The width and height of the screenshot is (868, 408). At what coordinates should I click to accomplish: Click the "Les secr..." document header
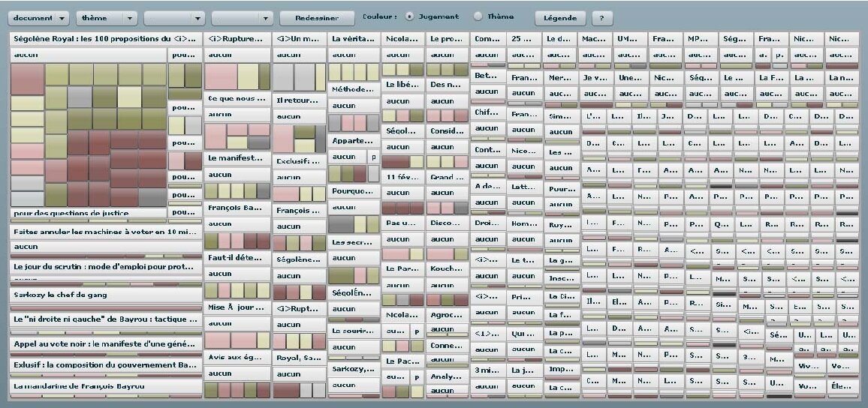pos(354,242)
